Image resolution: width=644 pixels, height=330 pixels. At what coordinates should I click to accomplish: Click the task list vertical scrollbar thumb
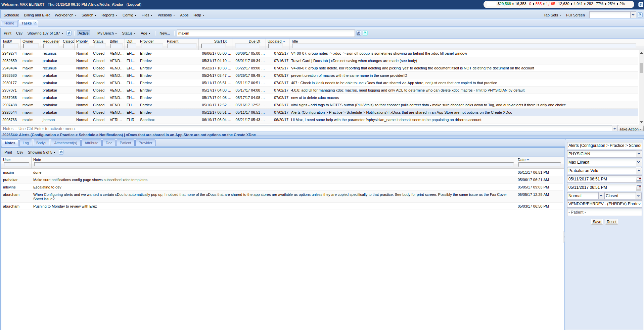(641, 68)
